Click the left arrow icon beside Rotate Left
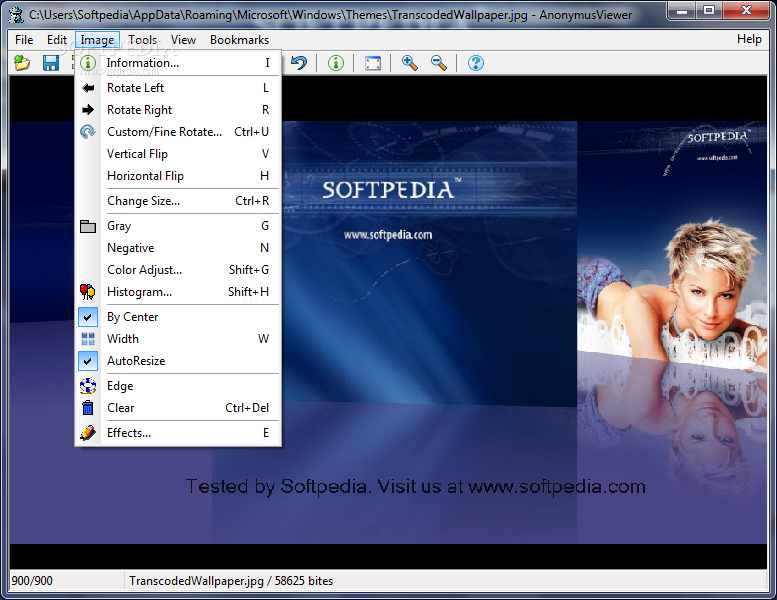 click(88, 88)
